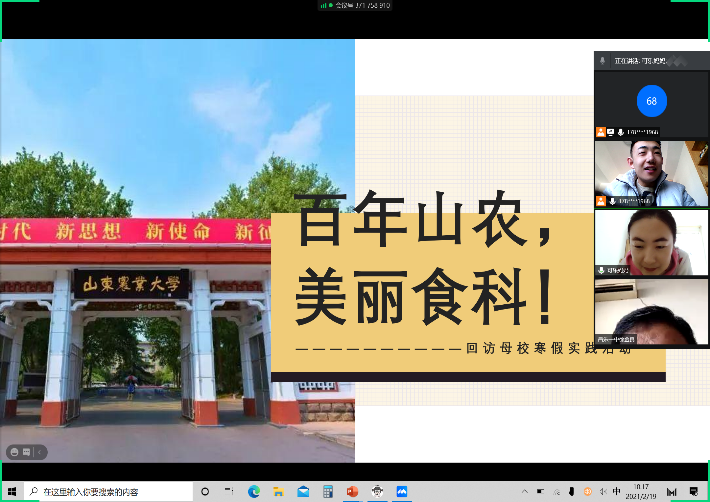Open File Explorer from the taskbar
The width and height of the screenshot is (710, 502).
(x=278, y=492)
